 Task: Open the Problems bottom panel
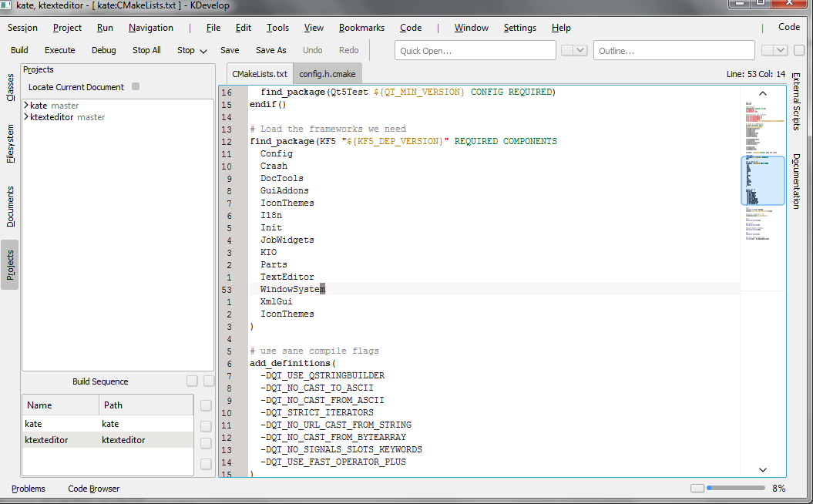tap(29, 489)
